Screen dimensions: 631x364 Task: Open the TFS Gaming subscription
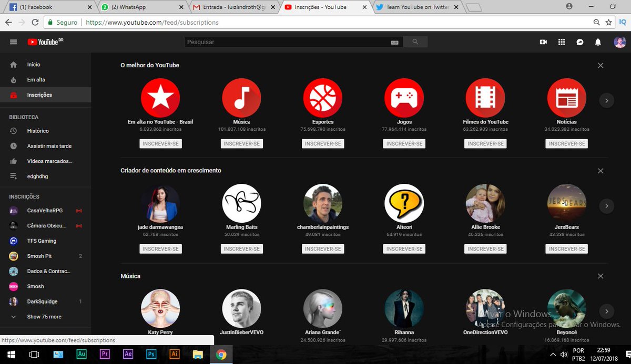coord(45,241)
